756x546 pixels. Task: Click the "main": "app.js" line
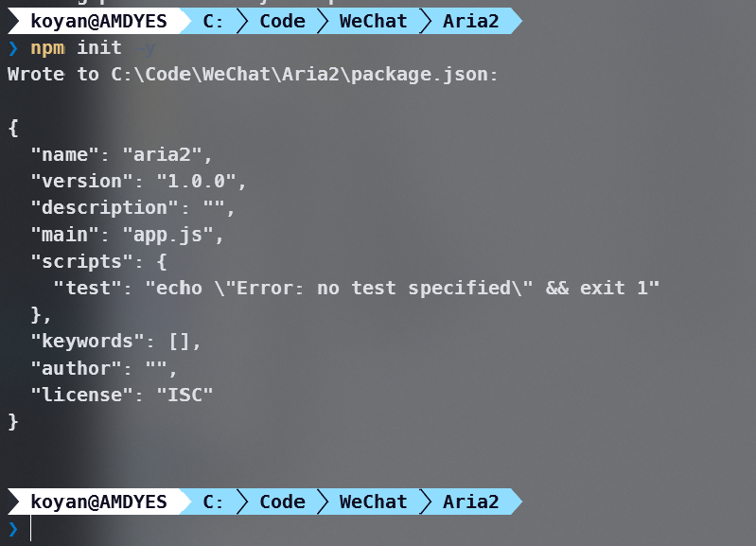[x=128, y=235]
